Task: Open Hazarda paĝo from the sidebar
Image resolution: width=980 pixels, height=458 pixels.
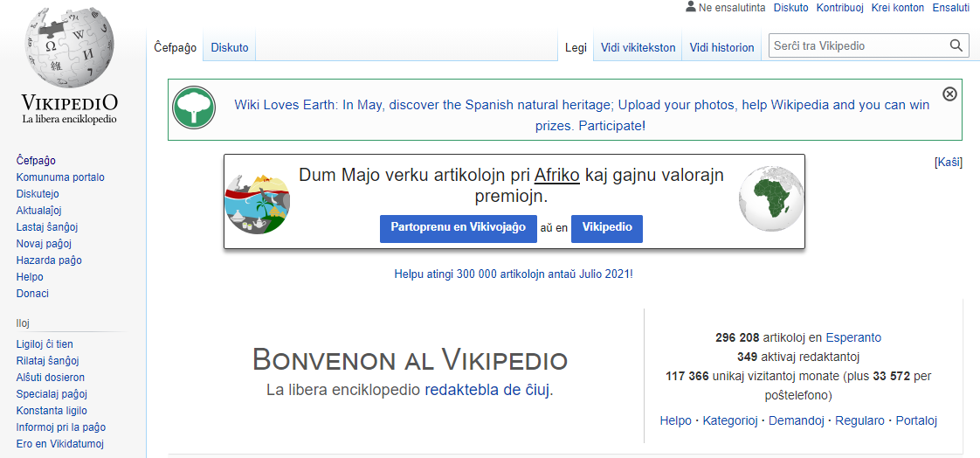Action: (x=49, y=260)
